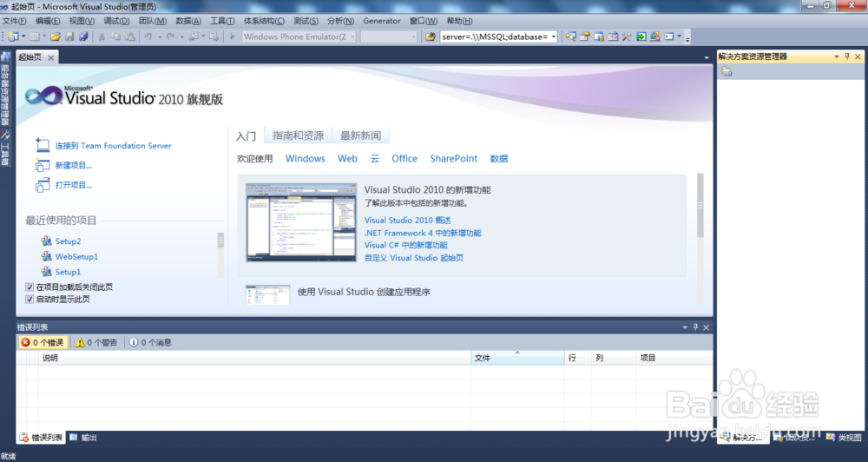The image size is (868, 462).
Task: Open Extension Manager toolbar icon
Action: 654,36
